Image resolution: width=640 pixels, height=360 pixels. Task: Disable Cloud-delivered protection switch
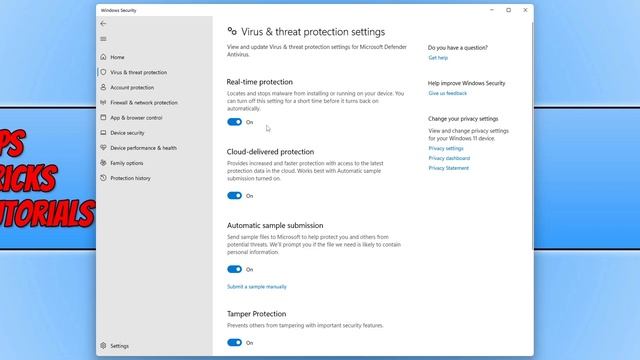(235, 196)
